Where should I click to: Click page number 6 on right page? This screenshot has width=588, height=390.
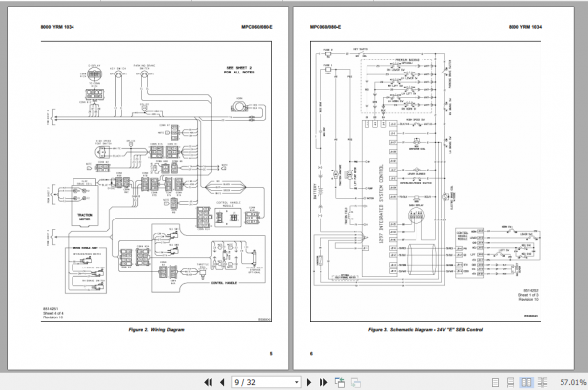pyautogui.click(x=311, y=353)
